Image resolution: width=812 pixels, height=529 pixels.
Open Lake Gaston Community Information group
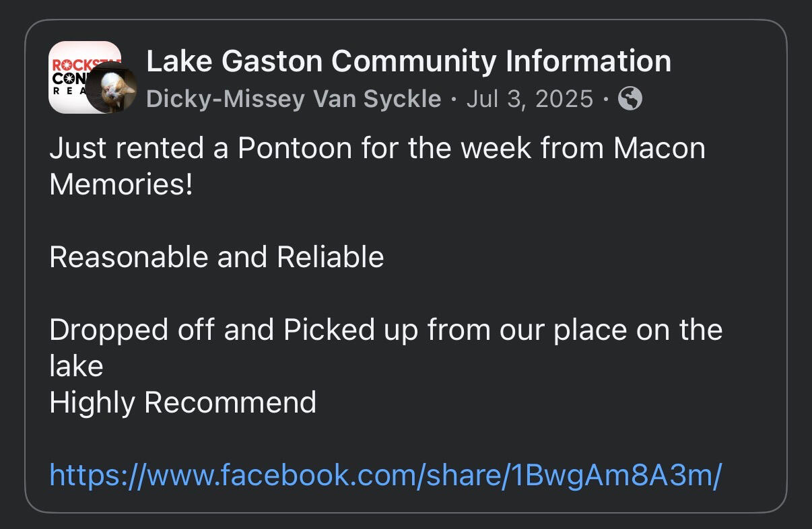coord(409,61)
